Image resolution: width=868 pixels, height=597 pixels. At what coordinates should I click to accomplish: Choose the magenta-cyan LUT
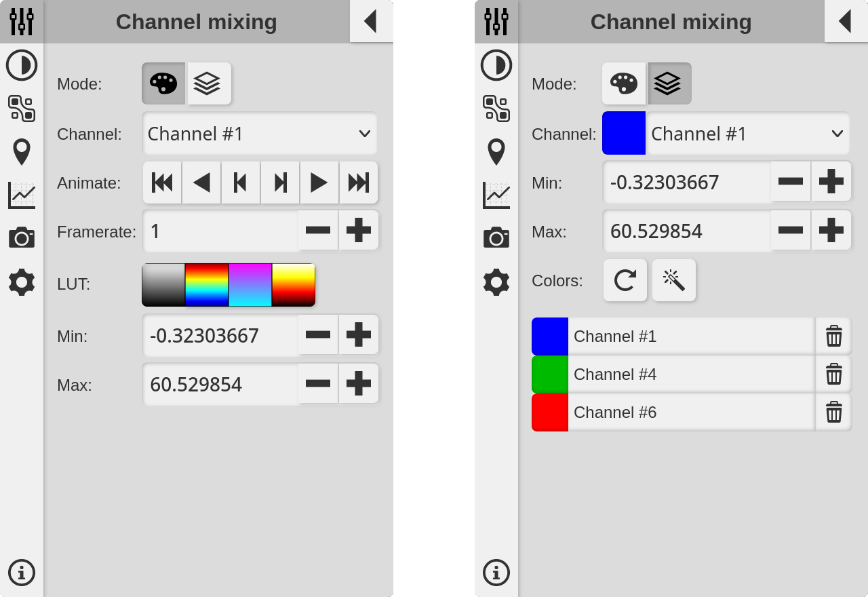[250, 285]
